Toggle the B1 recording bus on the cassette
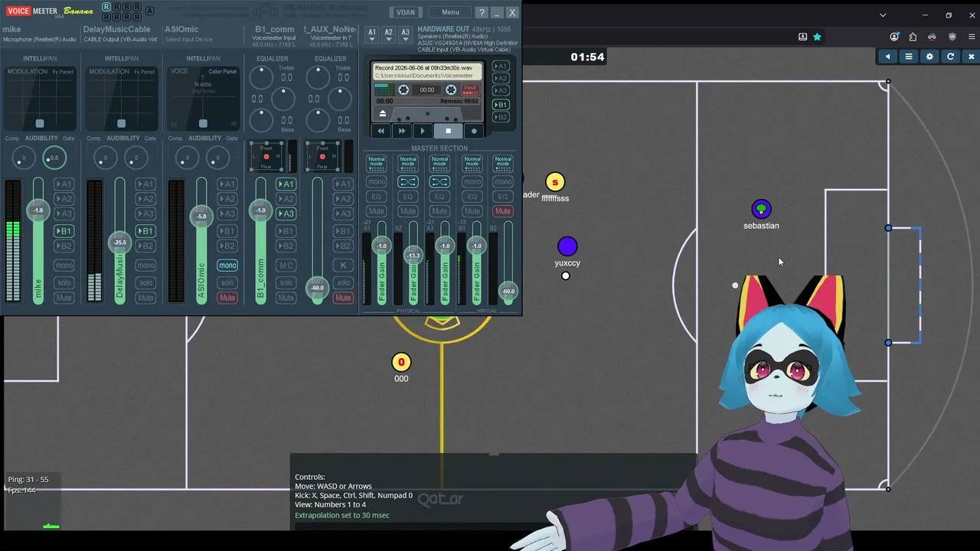The width and height of the screenshot is (980, 551). click(500, 105)
